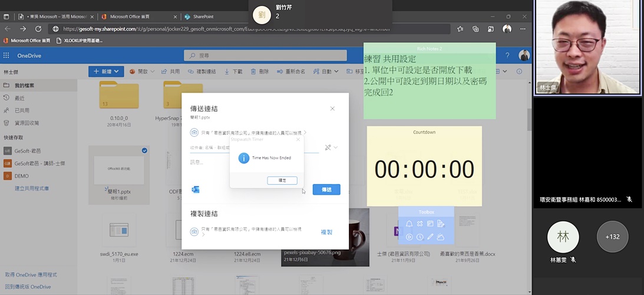Click the browser refresh icon
Viewport: 644px width, 295px height.
(x=38, y=28)
